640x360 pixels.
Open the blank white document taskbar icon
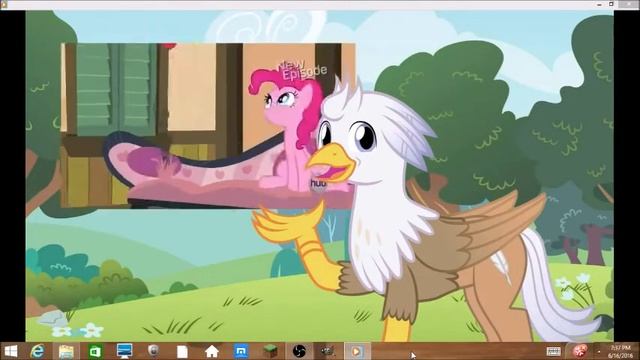tap(182, 351)
